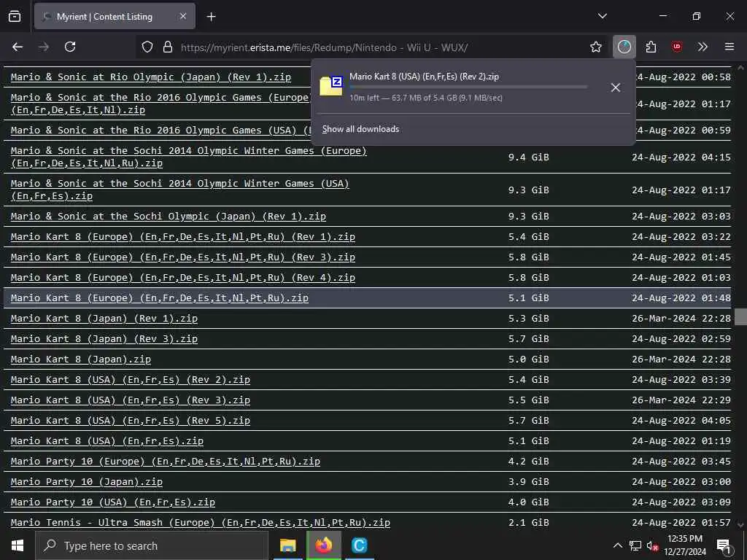Download Mario Tennis Ultra Smash Europe zip
Viewport: 747px width, 560px height.
point(200,523)
